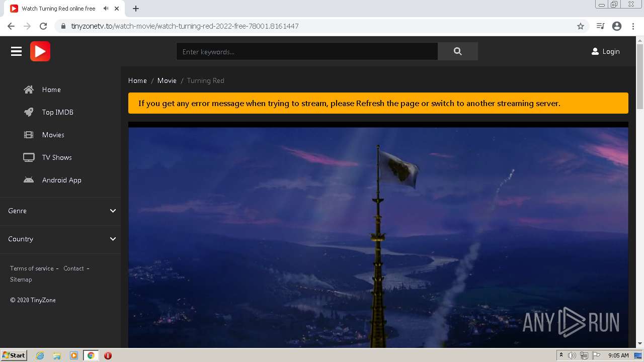This screenshot has height=362, width=644.
Task: Mute the tab via speaker icon
Action: click(106, 9)
